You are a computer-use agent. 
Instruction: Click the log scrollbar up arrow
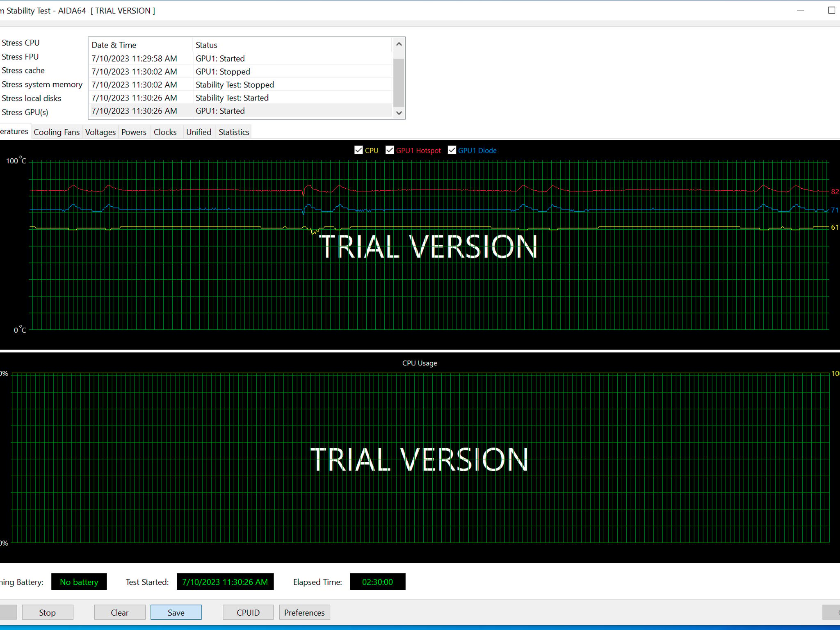[x=399, y=44]
